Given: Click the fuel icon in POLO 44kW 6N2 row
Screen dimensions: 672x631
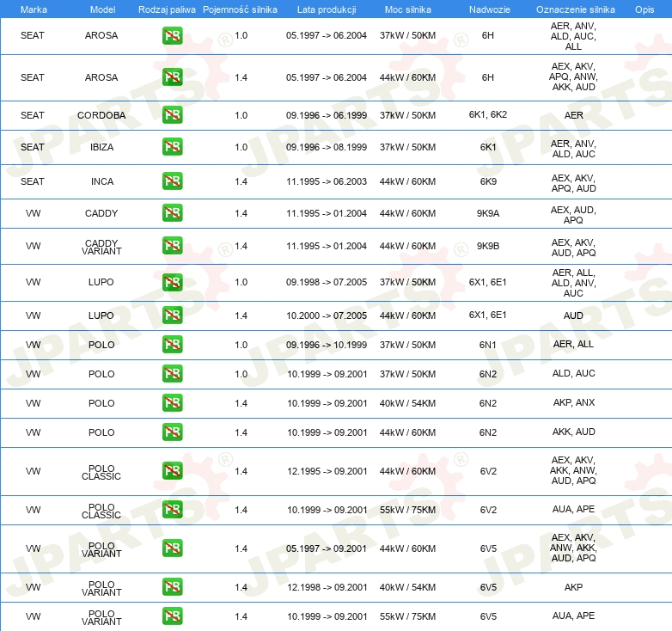Looking at the screenshot, I should pyautogui.click(x=172, y=432).
